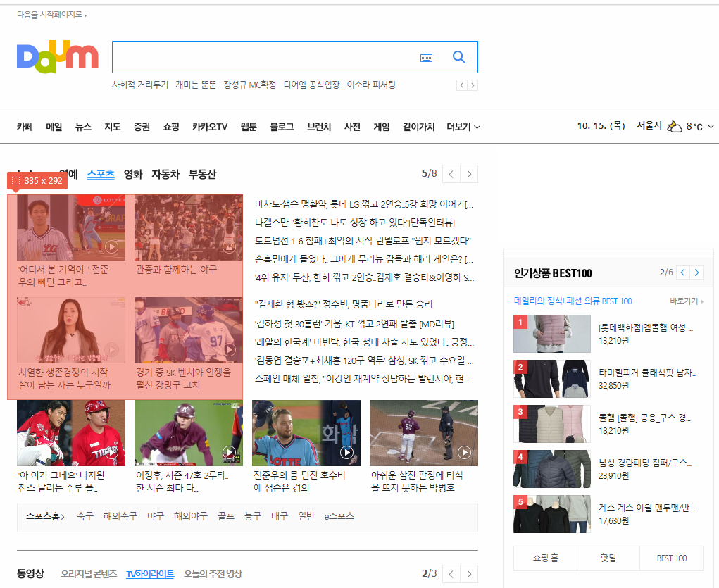Go to next BEST100 products page
719x588 pixels.
point(696,273)
